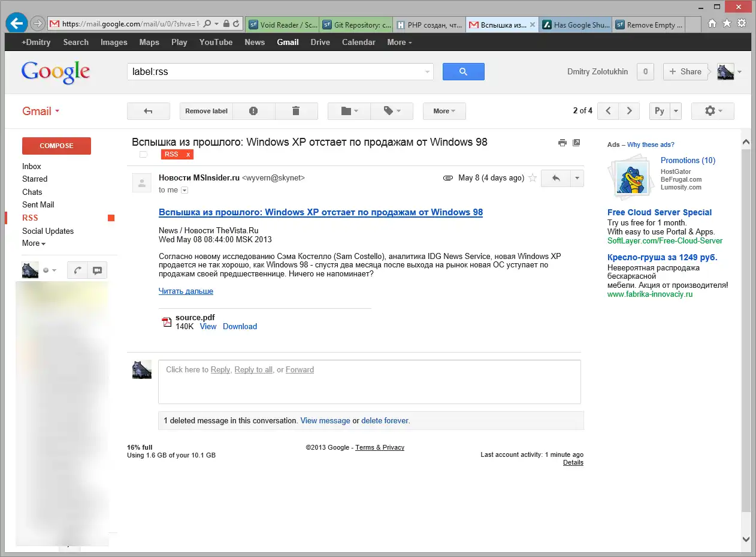Go back with the browser back arrow
This screenshot has height=557, width=756.
tap(16, 23)
